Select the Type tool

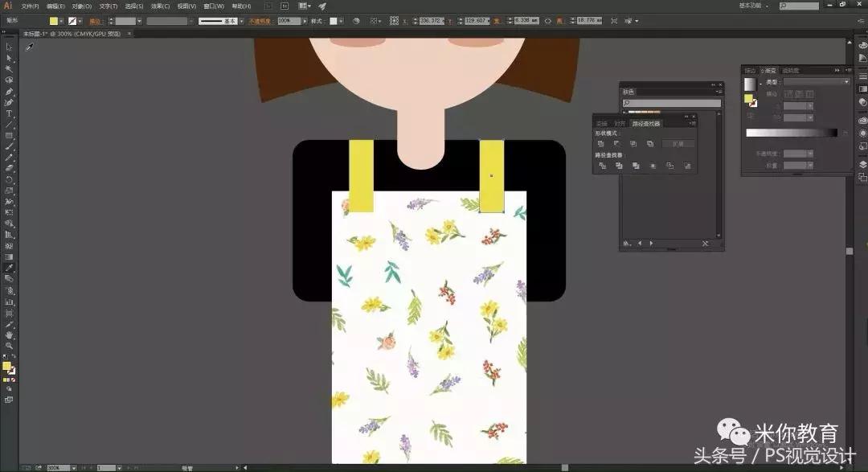click(x=9, y=113)
